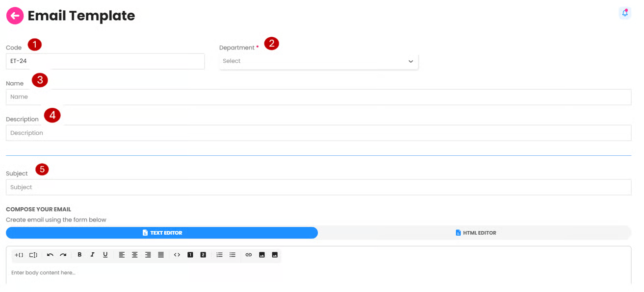Image resolution: width=644 pixels, height=292 pixels.
Task: Toggle italic formatting
Action: pos(92,255)
